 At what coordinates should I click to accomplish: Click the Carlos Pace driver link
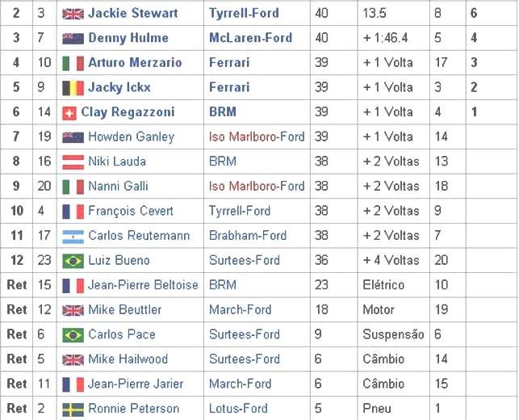tap(122, 334)
